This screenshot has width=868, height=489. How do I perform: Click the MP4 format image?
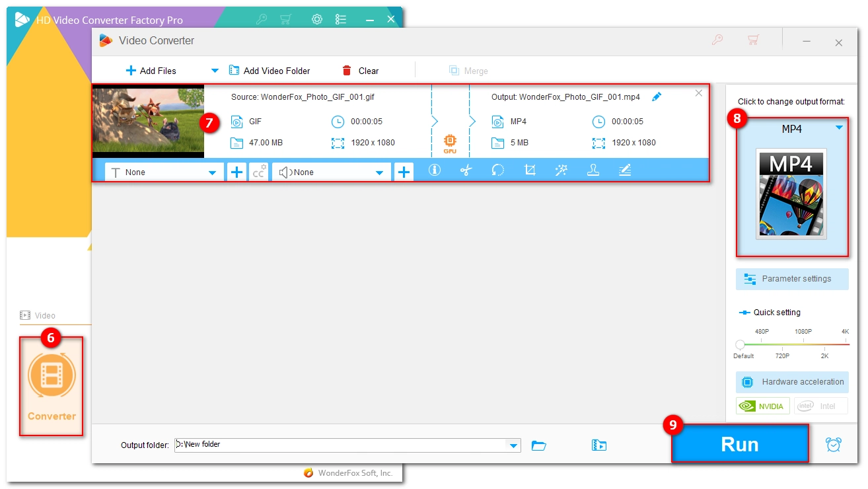(x=791, y=194)
